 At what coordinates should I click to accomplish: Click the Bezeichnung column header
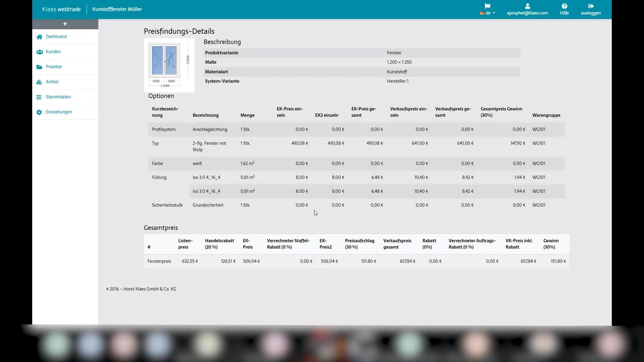click(206, 115)
